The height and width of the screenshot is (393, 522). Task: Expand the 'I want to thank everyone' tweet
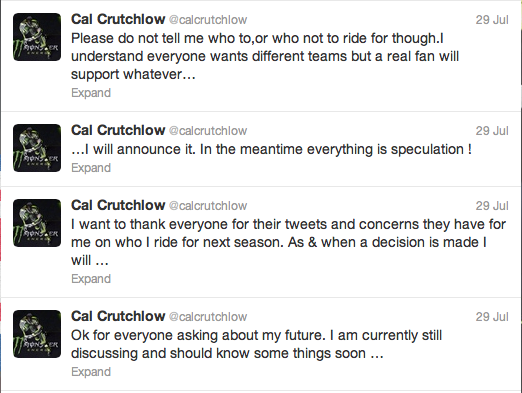pos(91,279)
